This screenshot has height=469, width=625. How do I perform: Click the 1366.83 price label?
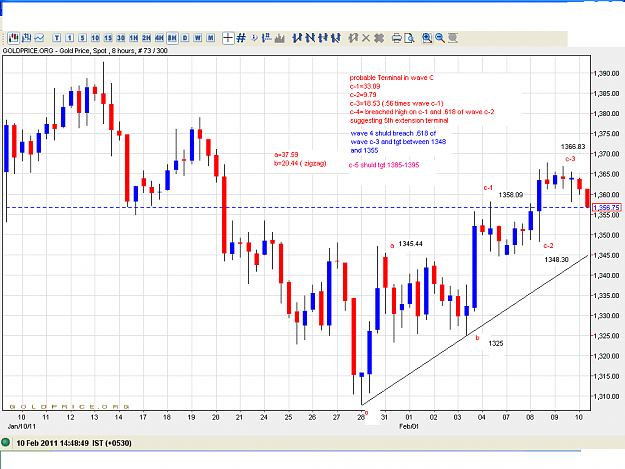(x=573, y=147)
